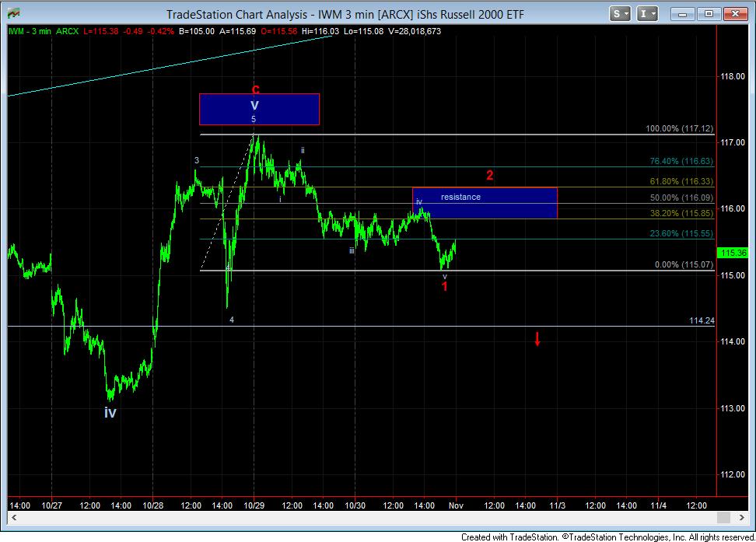
Task: Click the 114.24 horizontal line label
Action: pos(702,320)
